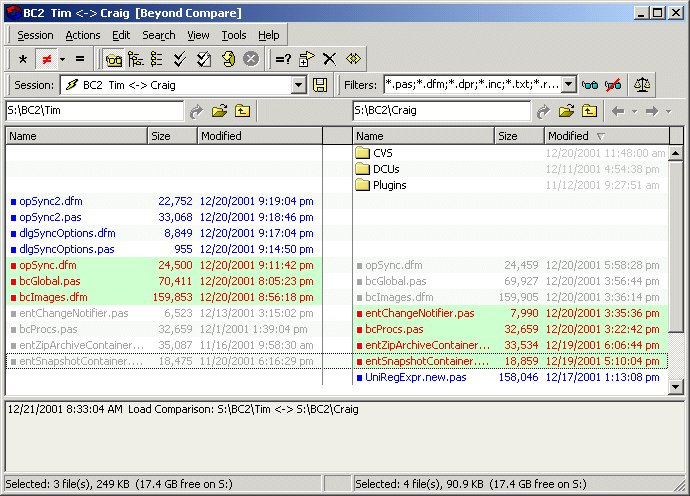Screen dimensions: 690x496
Task: Open the Tools menu
Action: 234,35
